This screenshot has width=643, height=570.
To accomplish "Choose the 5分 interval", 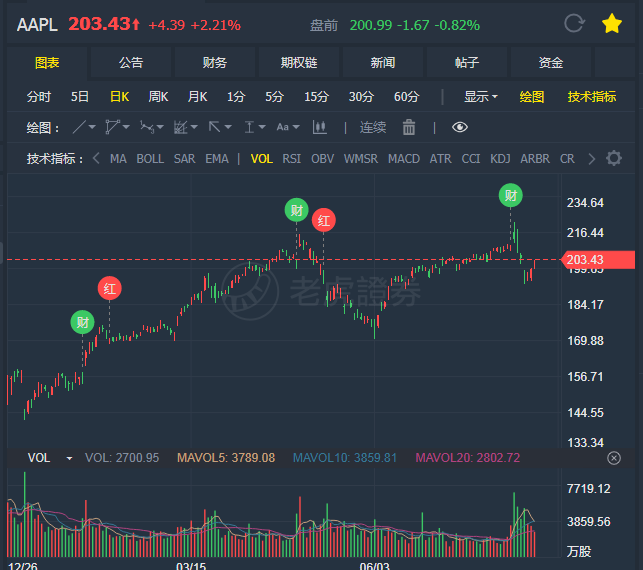I will click(x=274, y=97).
